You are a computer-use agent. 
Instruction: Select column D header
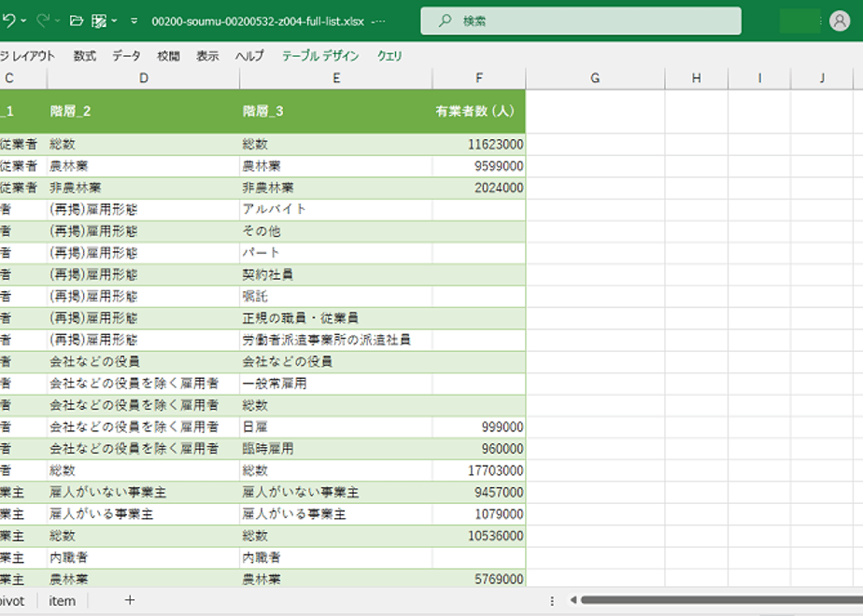pos(144,78)
